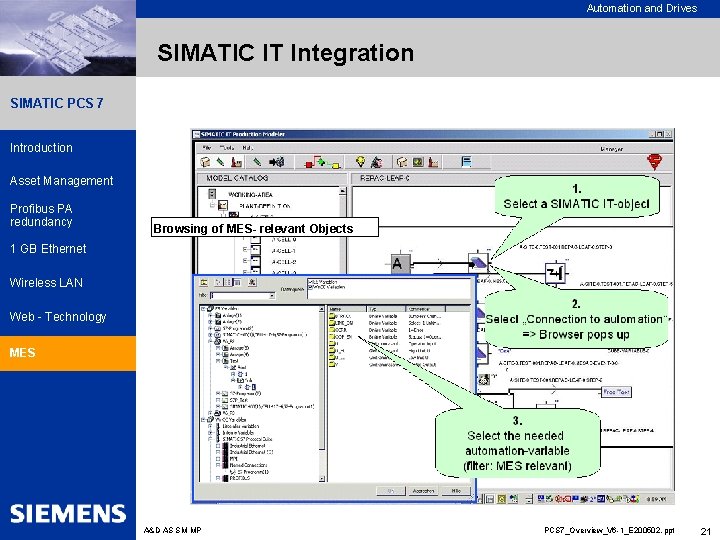The height and width of the screenshot is (540, 720).
Task: Select the step symbol block in diagram
Action: tap(555, 274)
